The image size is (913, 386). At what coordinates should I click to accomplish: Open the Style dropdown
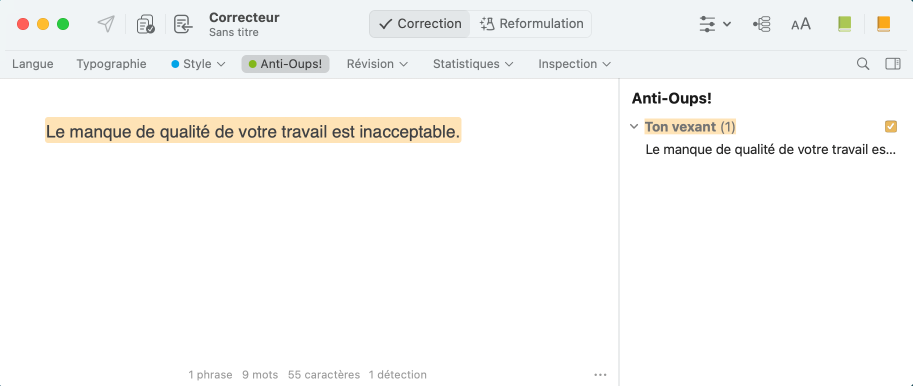tap(198, 64)
